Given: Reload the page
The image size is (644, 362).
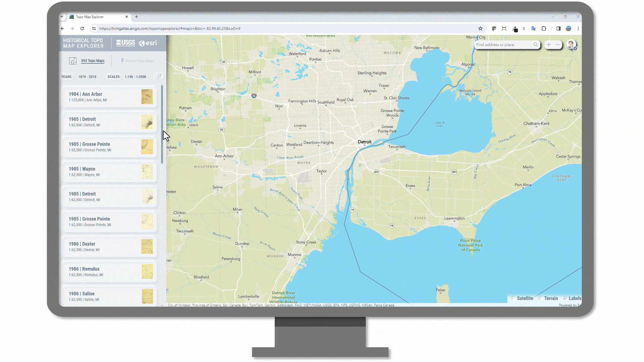Looking at the screenshot, I should click(x=82, y=28).
